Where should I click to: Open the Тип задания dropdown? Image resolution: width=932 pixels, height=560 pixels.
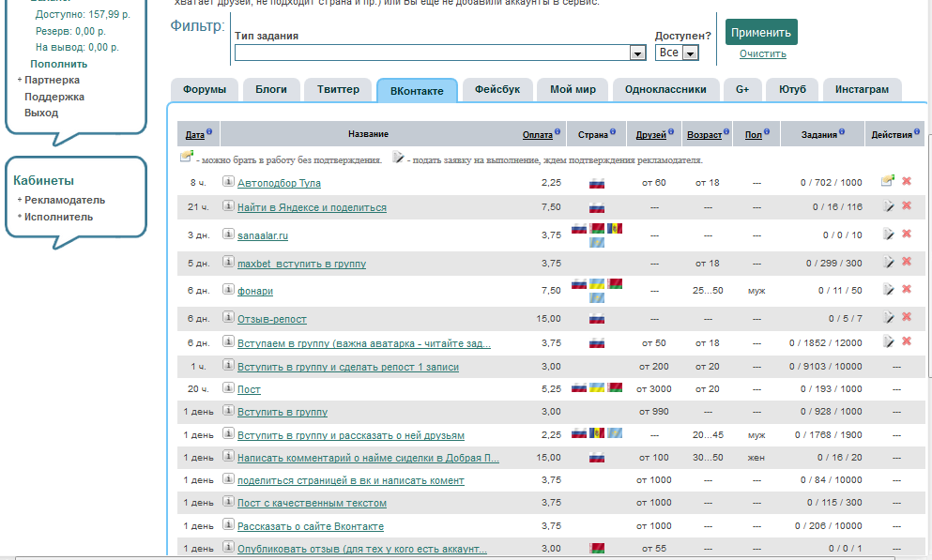[x=440, y=53]
